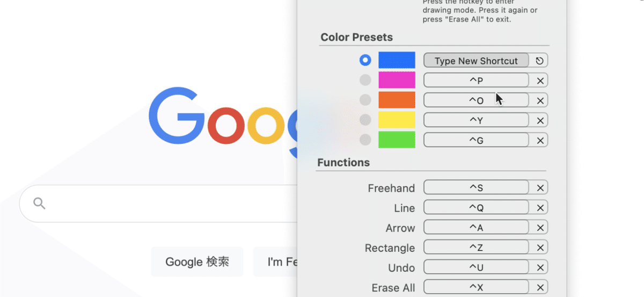Select the yellow preset radio button
This screenshot has height=297, width=644.
(x=365, y=120)
